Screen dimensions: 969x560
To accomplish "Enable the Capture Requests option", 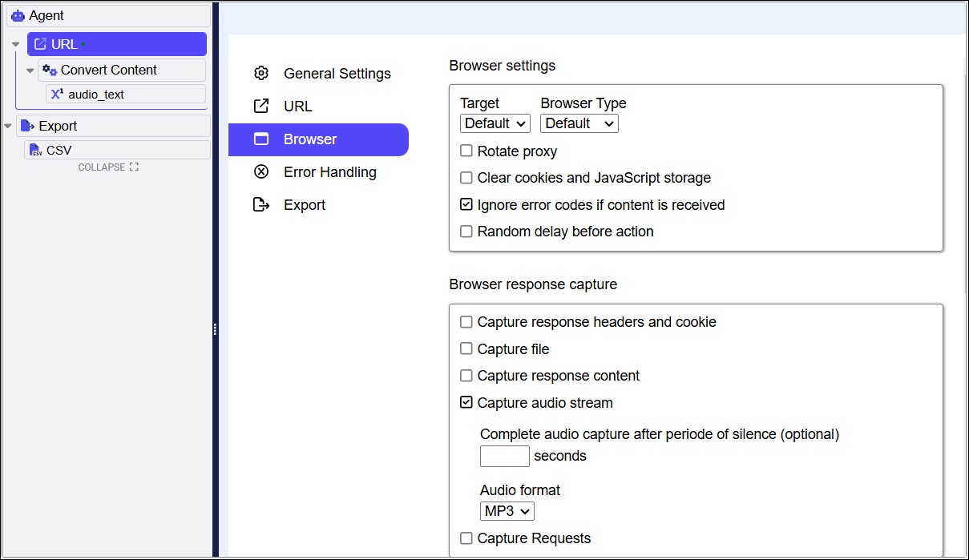I will (x=466, y=538).
